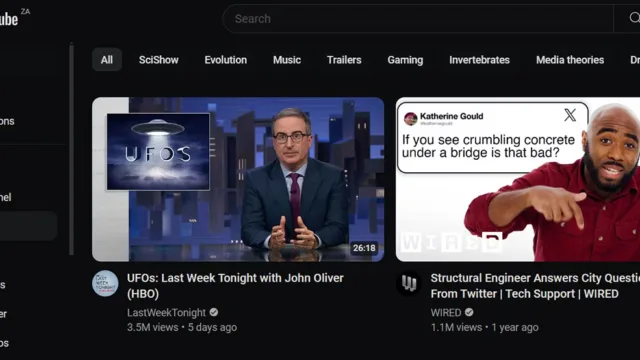Click the search magnifier icon
This screenshot has height=360, width=640.
(x=634, y=18)
